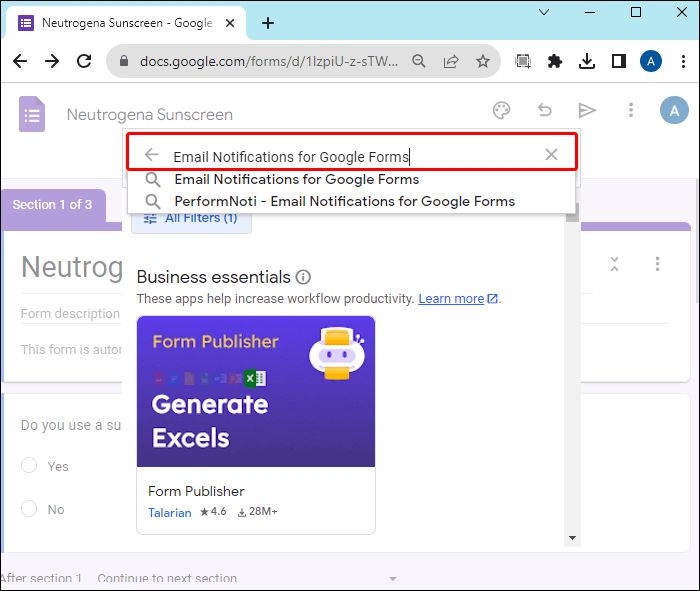The image size is (700, 591).
Task: Select the No radio option
Action: (29, 508)
